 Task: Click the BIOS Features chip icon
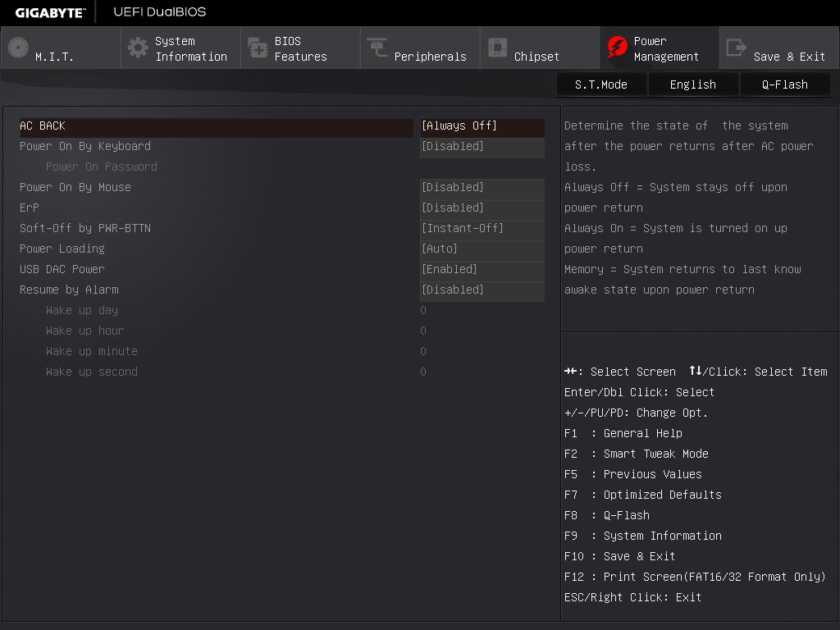coord(258,48)
